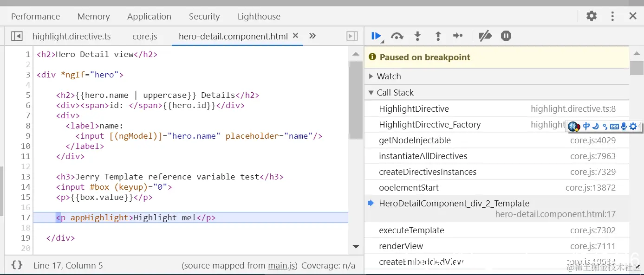The width and height of the screenshot is (644, 275).
Task: Open IME toolbar settings gear
Action: click(x=633, y=126)
